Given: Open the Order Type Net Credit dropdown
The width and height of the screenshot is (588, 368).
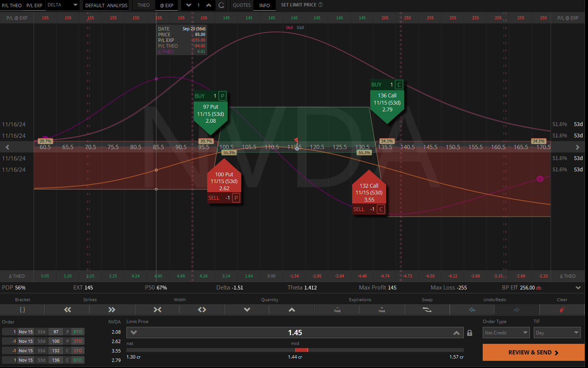Looking at the screenshot, I should click(x=506, y=333).
